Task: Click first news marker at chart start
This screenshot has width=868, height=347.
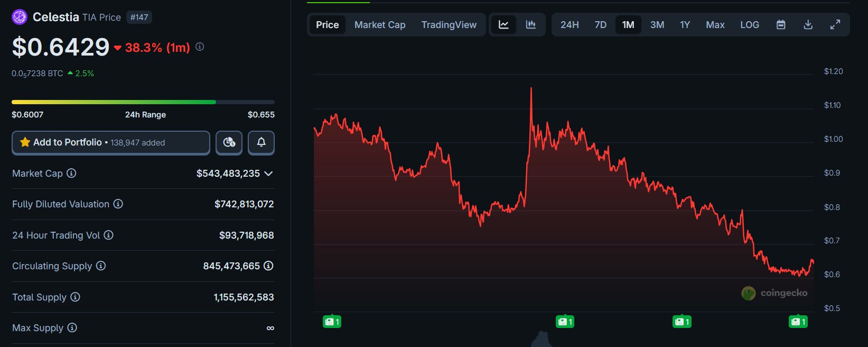Action: click(332, 321)
